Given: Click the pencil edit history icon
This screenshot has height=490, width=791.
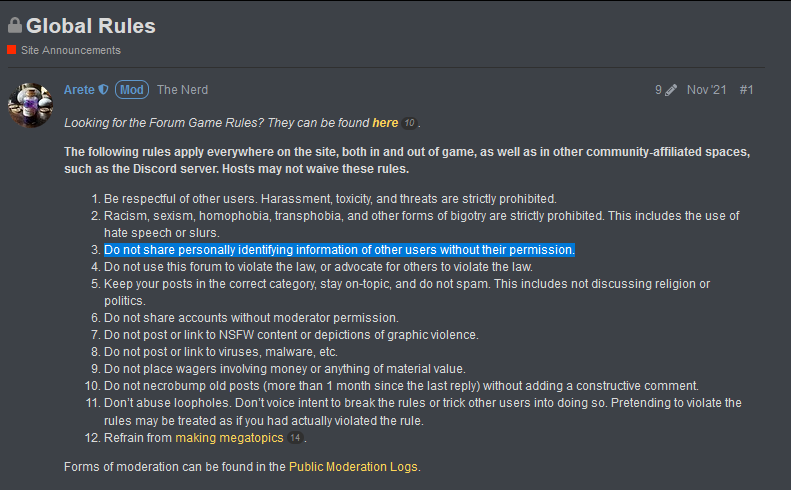Looking at the screenshot, I should 670,90.
